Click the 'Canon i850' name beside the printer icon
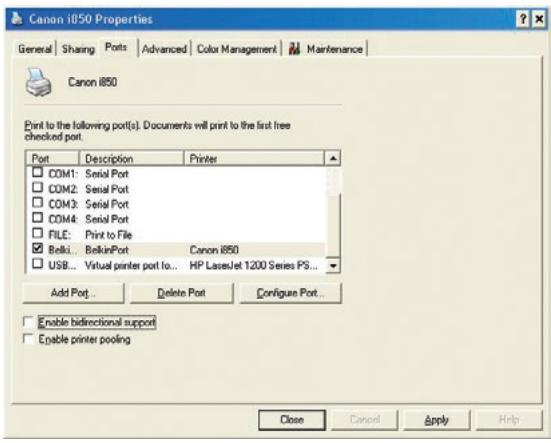The image size is (551, 443). coord(92,82)
